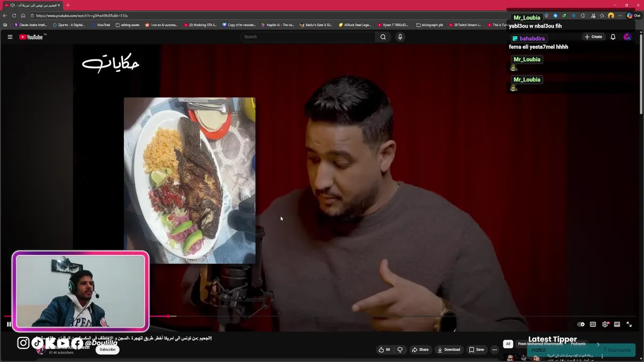Open bibliographi pfe bookmark folder
Image resolution: width=644 pixels, height=362 pixels.
430,25
